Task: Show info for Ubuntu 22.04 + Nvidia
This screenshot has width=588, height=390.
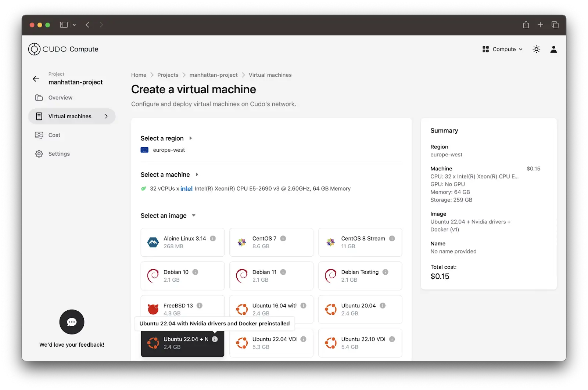Action: pyautogui.click(x=215, y=339)
